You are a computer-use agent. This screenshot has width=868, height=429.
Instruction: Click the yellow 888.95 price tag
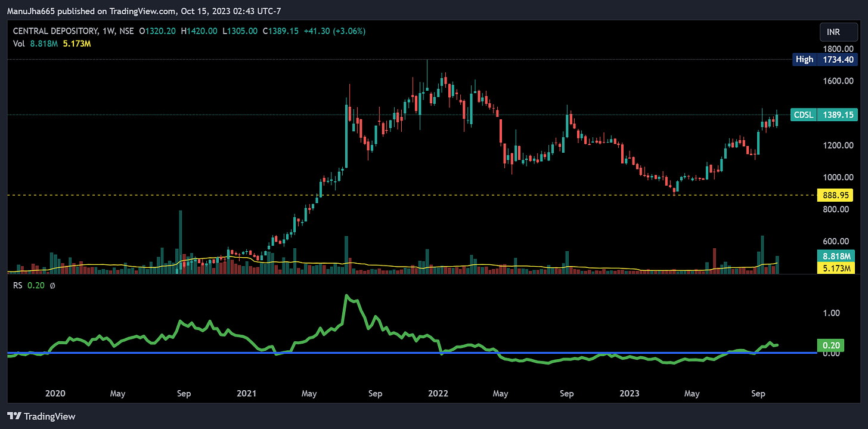tap(835, 195)
